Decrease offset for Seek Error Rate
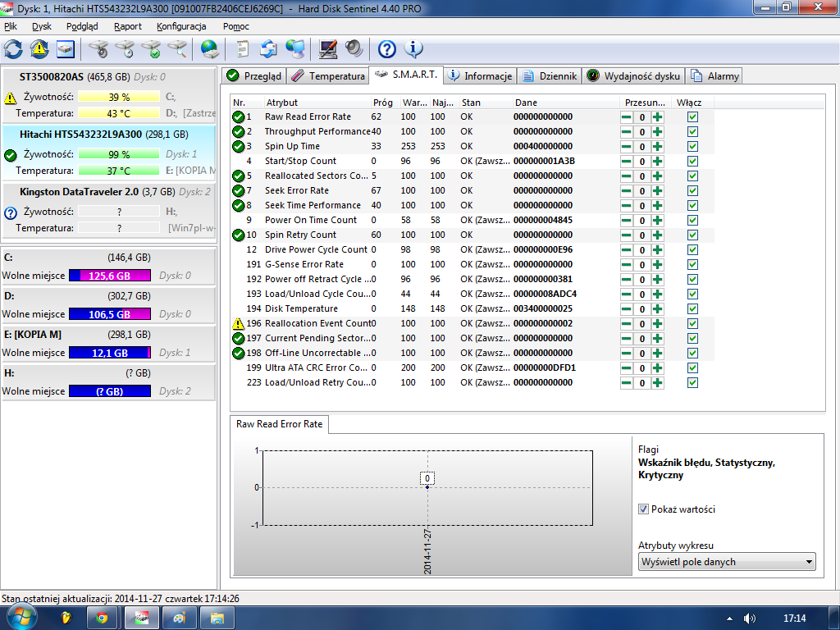This screenshot has height=630, width=840. click(626, 190)
